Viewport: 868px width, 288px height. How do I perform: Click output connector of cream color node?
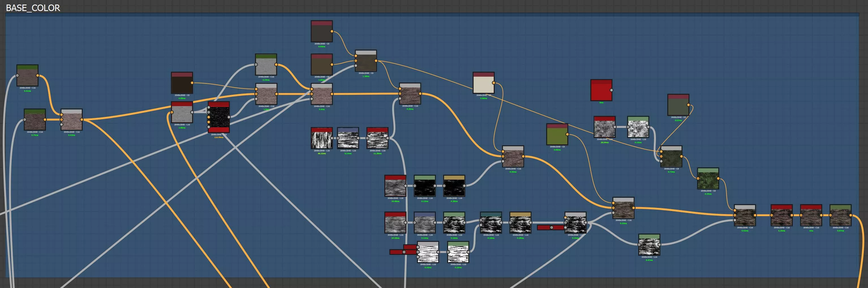(494, 83)
